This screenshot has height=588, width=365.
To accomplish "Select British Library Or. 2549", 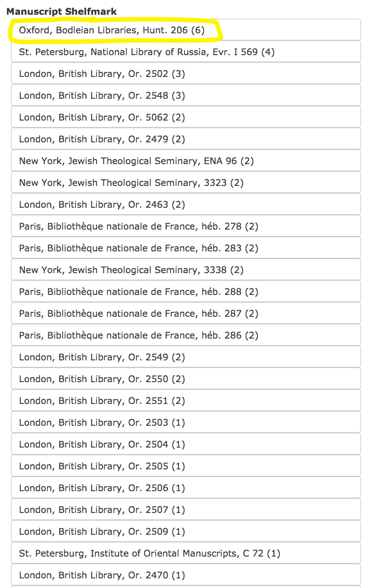I will 186,357.
